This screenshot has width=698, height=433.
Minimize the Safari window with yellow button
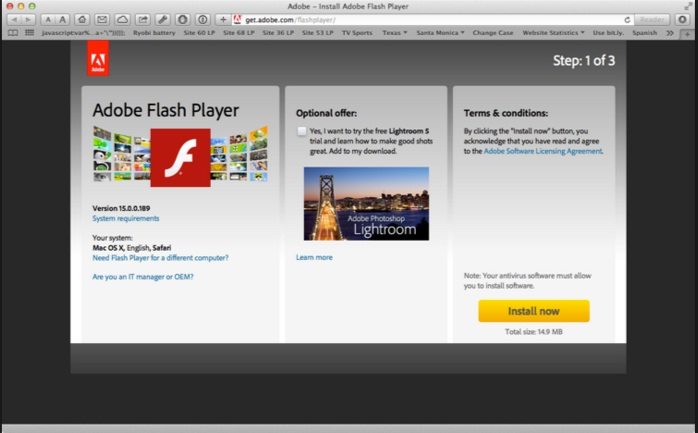click(x=20, y=6)
